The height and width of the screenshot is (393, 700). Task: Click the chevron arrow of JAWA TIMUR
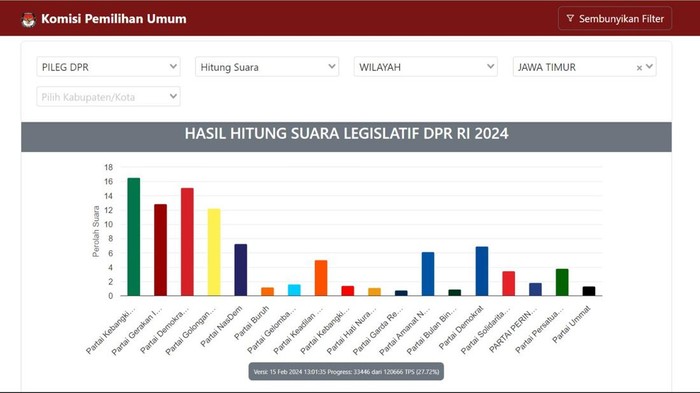click(650, 67)
